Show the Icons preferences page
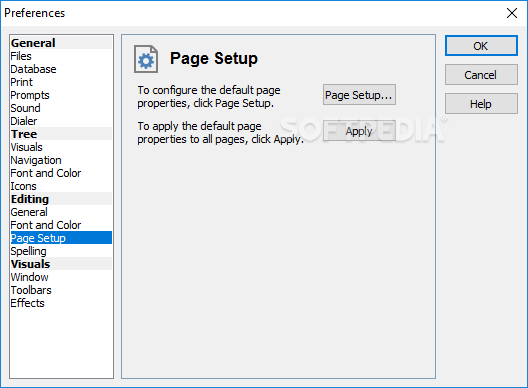 (61, 186)
